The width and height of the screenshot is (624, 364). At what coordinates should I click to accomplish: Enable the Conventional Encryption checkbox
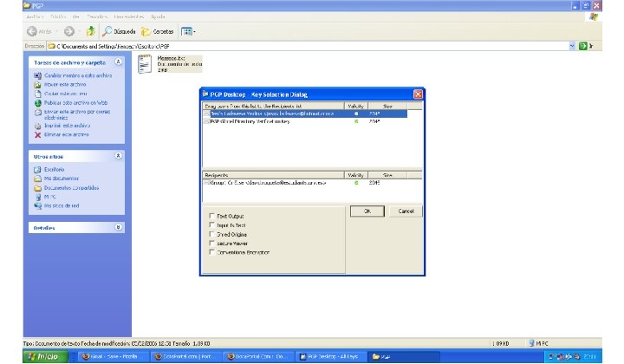tap(211, 252)
